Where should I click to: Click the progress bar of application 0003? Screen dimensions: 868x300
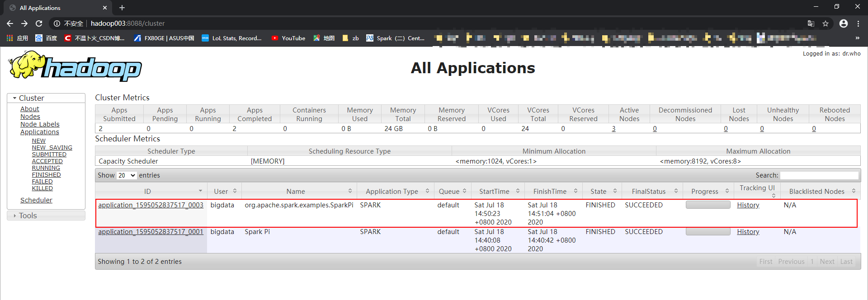click(x=708, y=205)
